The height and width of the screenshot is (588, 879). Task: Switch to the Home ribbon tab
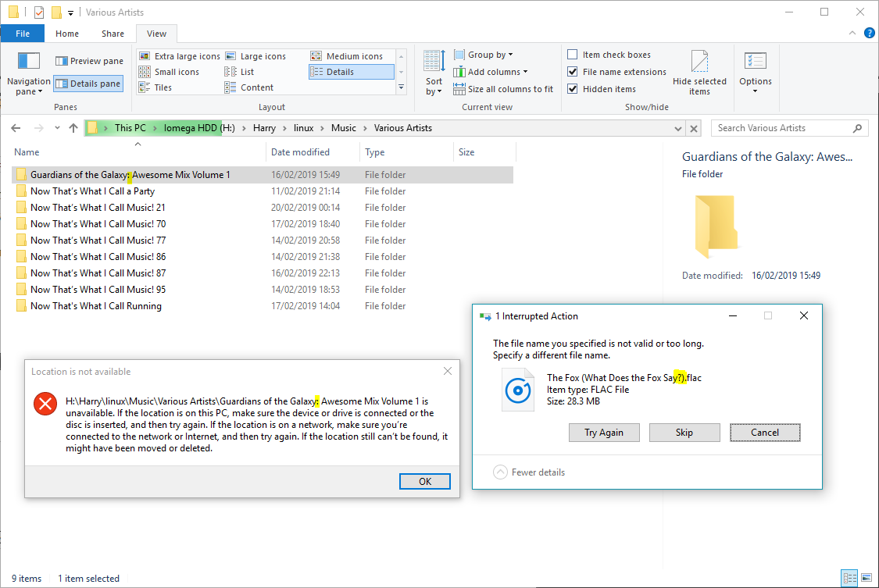(67, 34)
